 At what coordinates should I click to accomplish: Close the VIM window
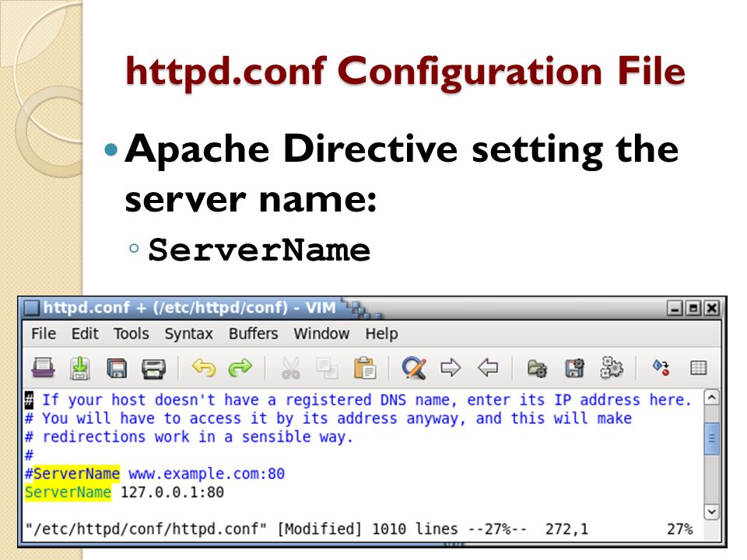[x=712, y=308]
